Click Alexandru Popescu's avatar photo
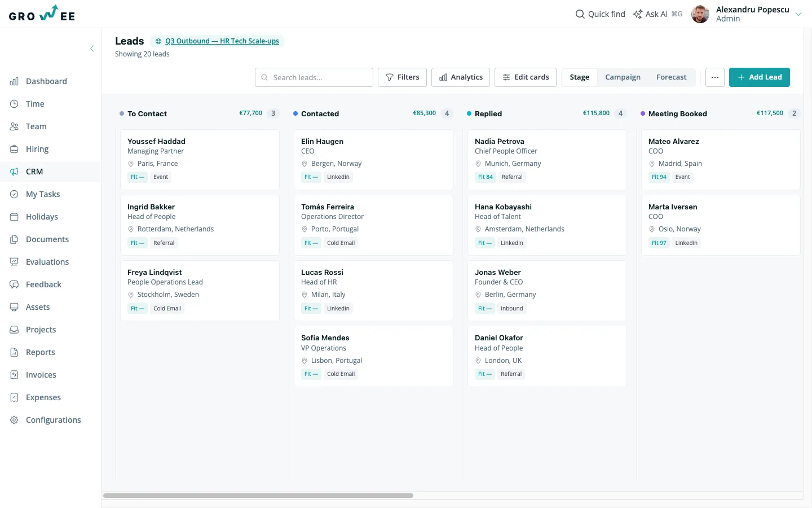This screenshot has height=508, width=812. (x=700, y=14)
